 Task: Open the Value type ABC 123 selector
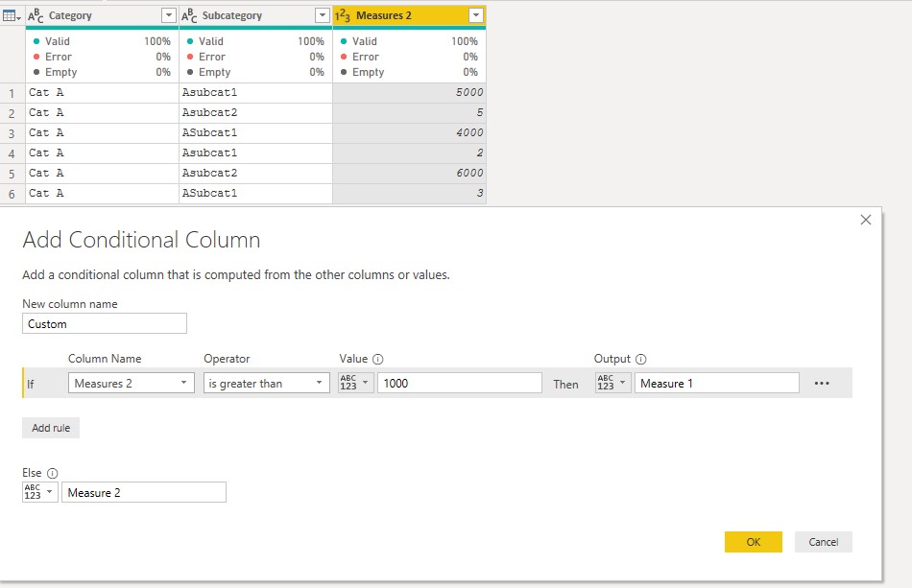(356, 383)
